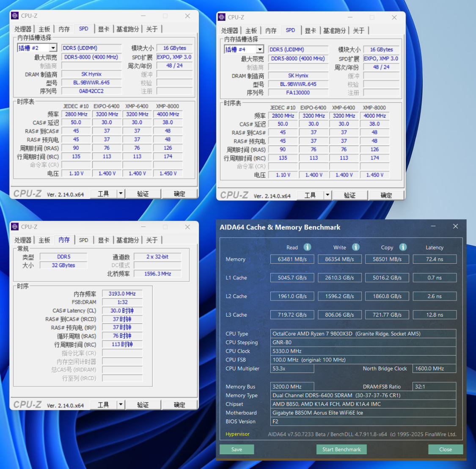This screenshot has height=469, width=476.
Task: Click 工具 button in slot #2 CPU-Z window
Action: tap(104, 194)
